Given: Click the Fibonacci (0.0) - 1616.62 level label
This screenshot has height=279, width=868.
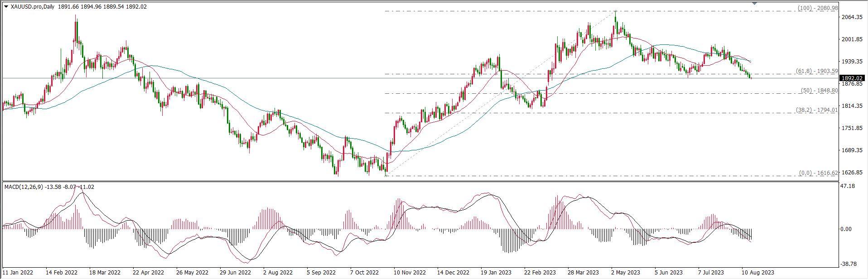Looking at the screenshot, I should coord(818,173).
